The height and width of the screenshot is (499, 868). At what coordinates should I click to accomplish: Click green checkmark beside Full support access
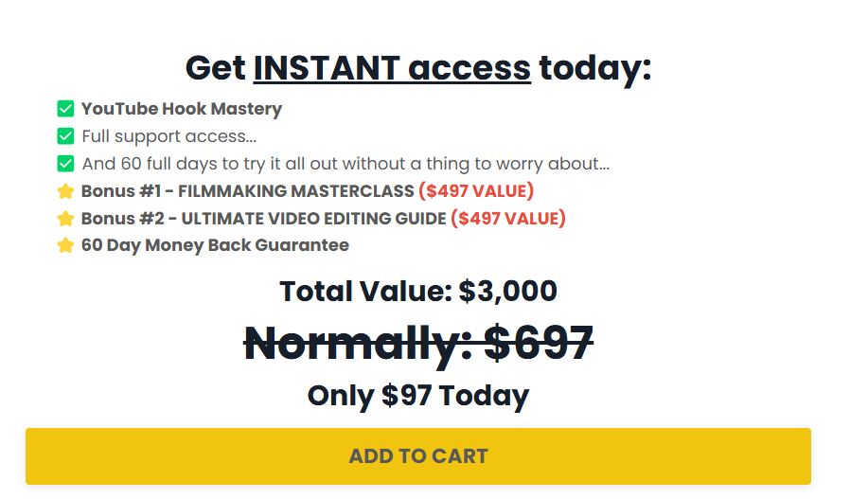(x=65, y=136)
